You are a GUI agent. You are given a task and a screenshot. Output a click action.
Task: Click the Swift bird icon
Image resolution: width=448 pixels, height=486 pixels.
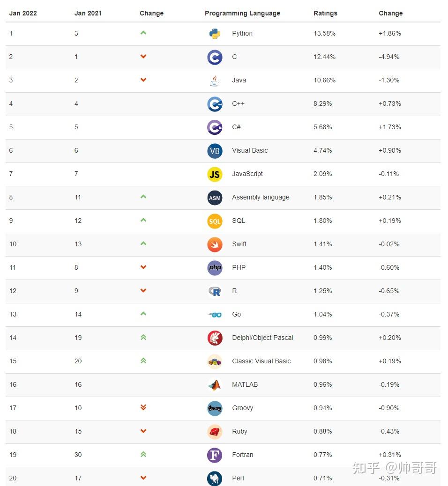tap(215, 244)
